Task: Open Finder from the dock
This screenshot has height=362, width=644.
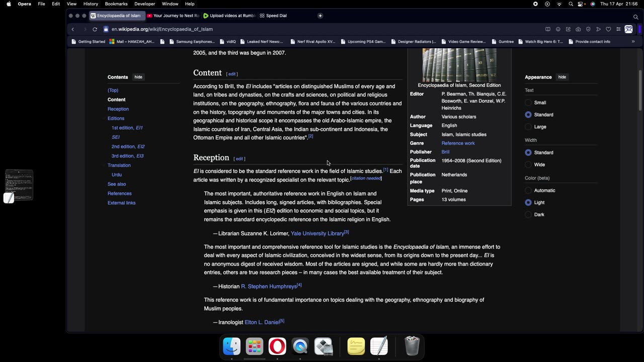Action: (231, 346)
